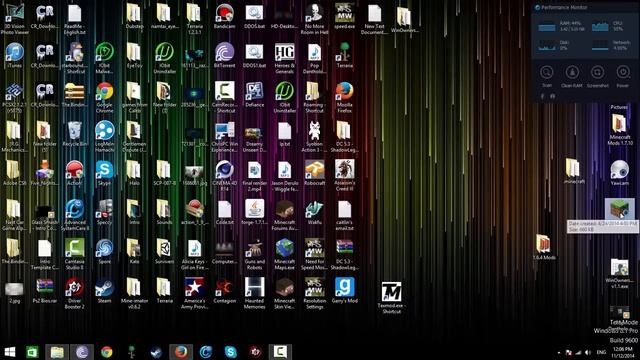Select the 1.6.4 Mods folder
The height and width of the screenshot is (360, 640).
click(544, 248)
